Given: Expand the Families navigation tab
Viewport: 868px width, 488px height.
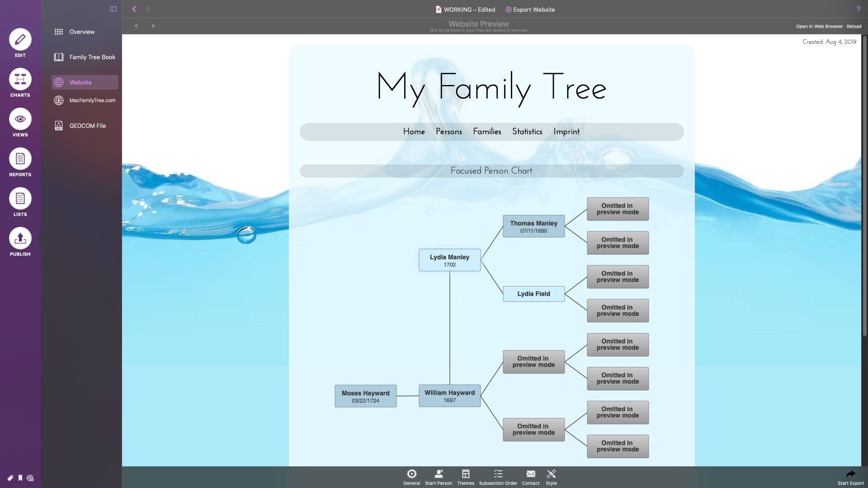Looking at the screenshot, I should tap(487, 131).
